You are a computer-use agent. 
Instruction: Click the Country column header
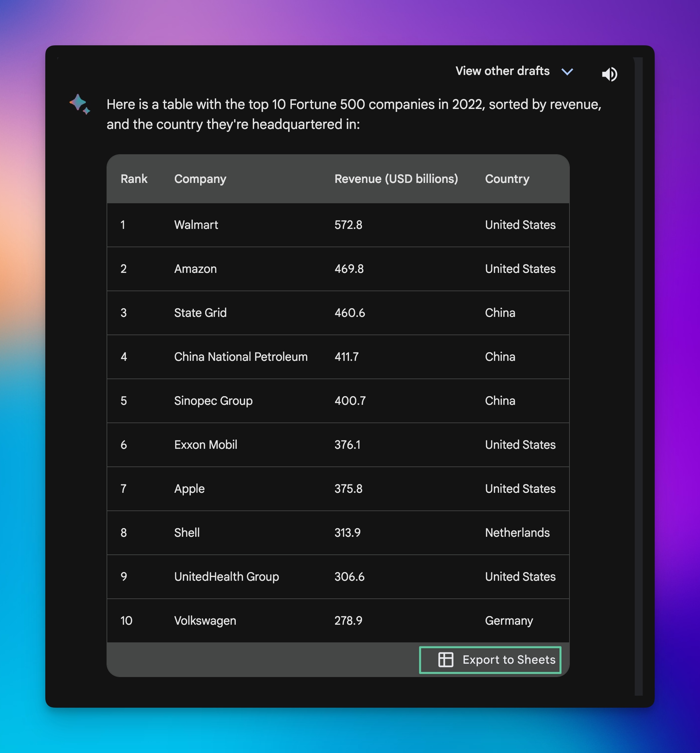(507, 179)
